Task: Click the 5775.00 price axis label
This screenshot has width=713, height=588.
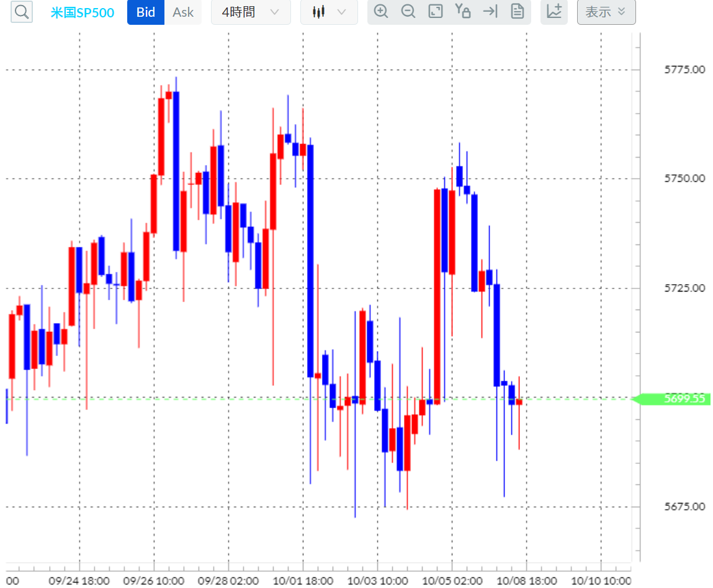Action: [x=684, y=69]
